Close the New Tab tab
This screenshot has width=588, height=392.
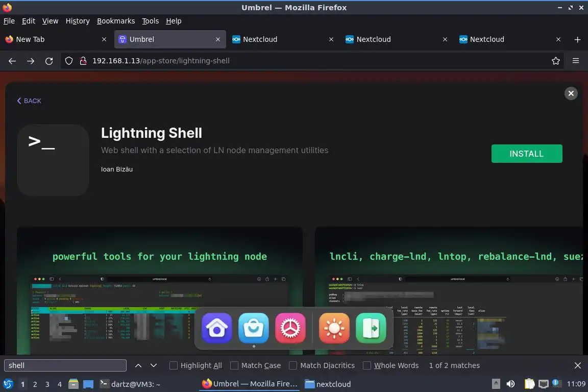(104, 39)
